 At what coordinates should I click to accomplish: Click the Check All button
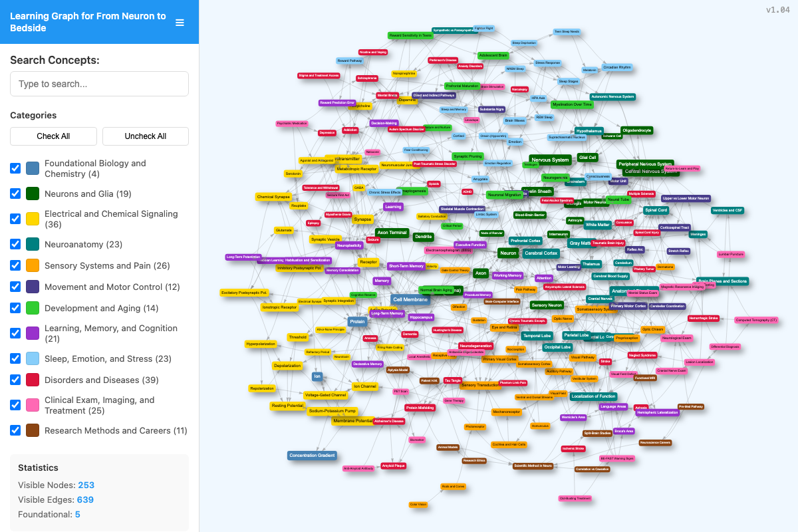53,136
